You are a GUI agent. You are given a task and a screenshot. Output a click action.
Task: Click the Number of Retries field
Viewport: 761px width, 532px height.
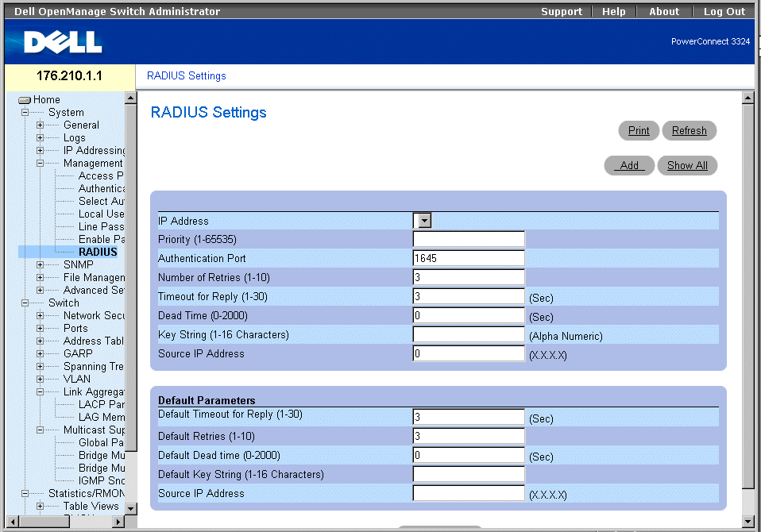pyautogui.click(x=469, y=277)
